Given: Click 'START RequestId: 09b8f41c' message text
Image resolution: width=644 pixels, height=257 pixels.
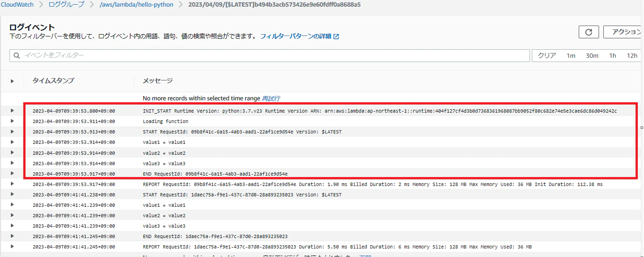Looking at the screenshot, I should tap(242, 132).
